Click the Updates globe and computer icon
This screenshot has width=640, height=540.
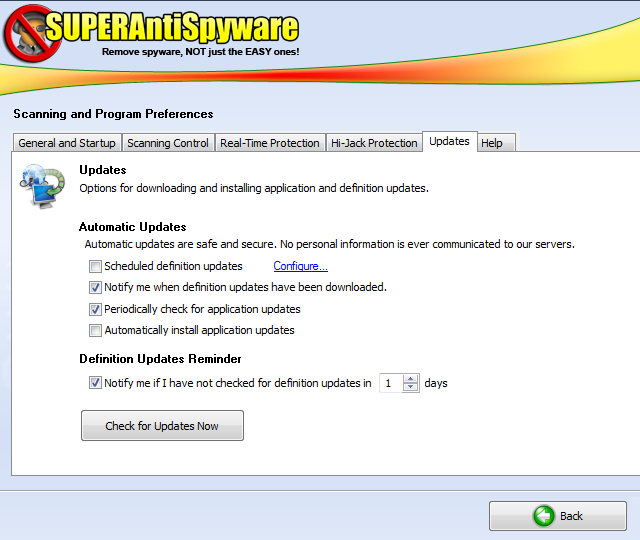41,183
